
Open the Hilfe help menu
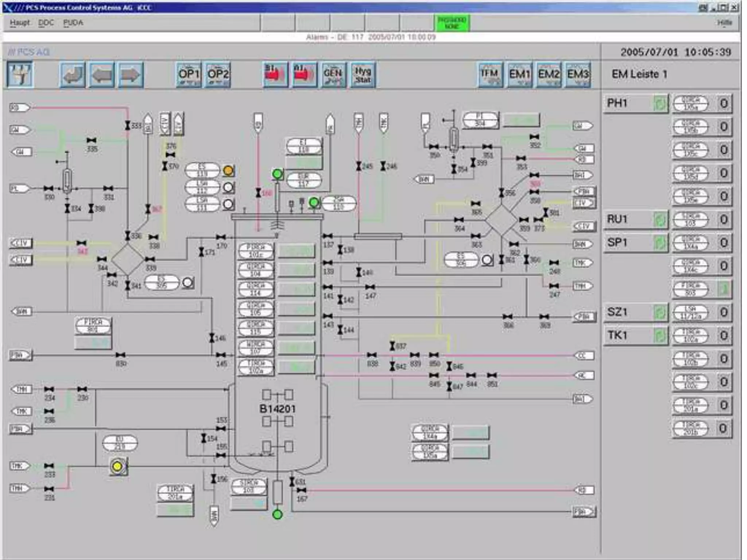pos(724,23)
